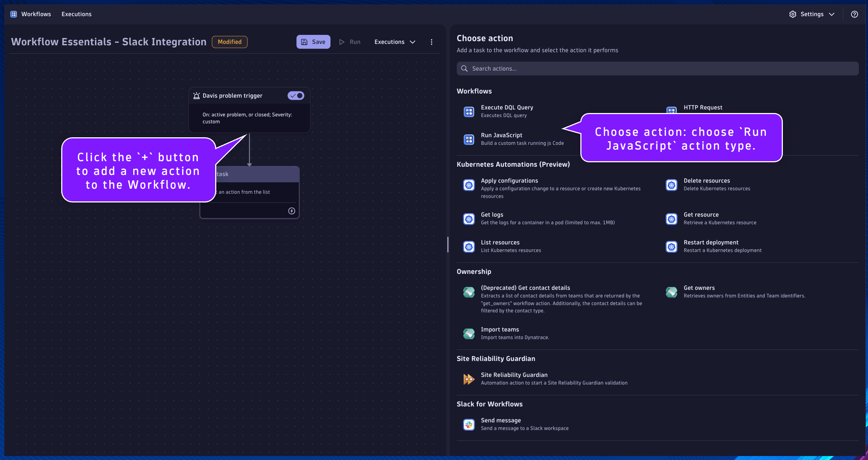Select the Davis problem trigger node
Image resolution: width=868 pixels, height=460 pixels.
[249, 110]
